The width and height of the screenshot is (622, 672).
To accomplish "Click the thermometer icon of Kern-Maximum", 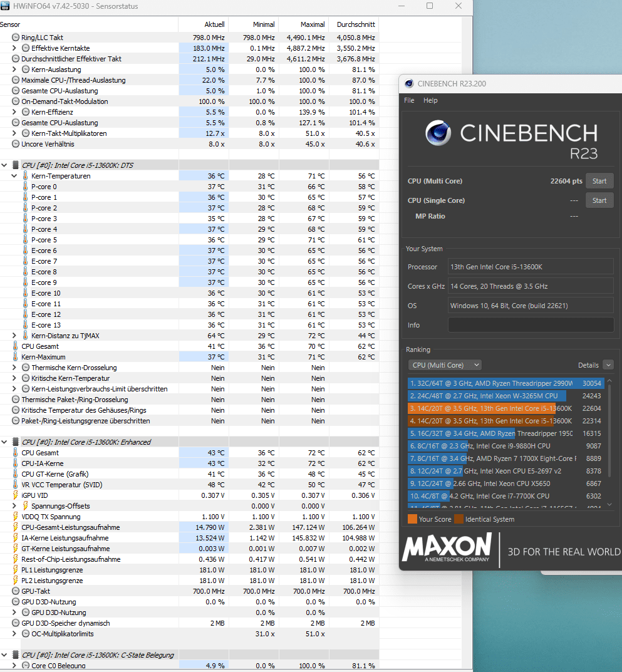I will pos(16,356).
